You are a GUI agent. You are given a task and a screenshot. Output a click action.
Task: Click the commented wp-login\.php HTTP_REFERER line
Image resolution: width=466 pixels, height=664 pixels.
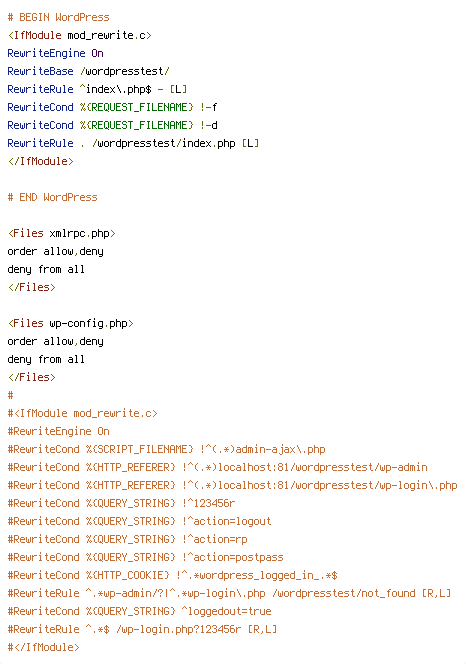pyautogui.click(x=233, y=485)
